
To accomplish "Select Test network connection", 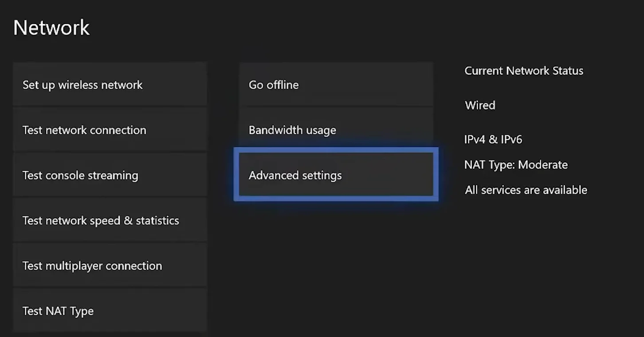I will pos(110,130).
